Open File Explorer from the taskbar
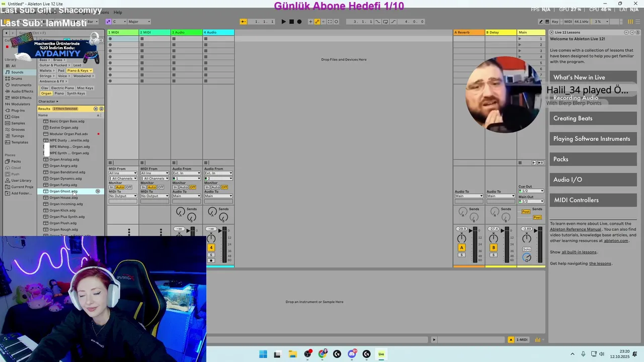The width and height of the screenshot is (644, 362). [292, 354]
